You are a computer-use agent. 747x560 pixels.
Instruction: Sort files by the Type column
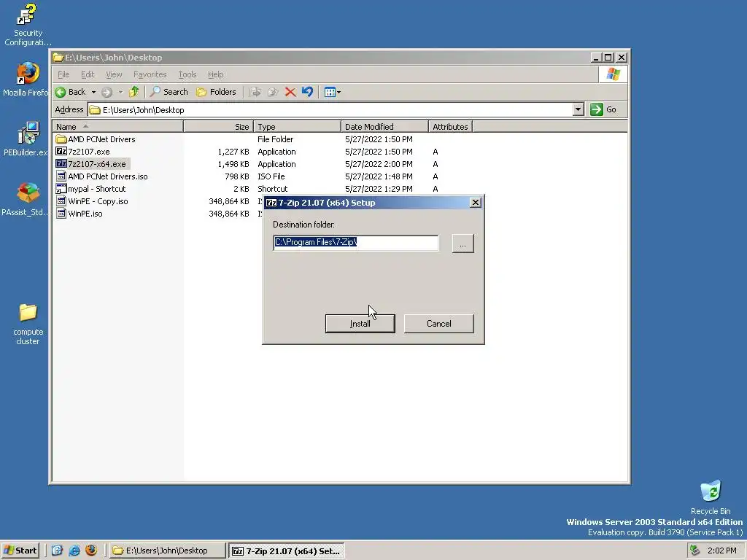(x=298, y=127)
